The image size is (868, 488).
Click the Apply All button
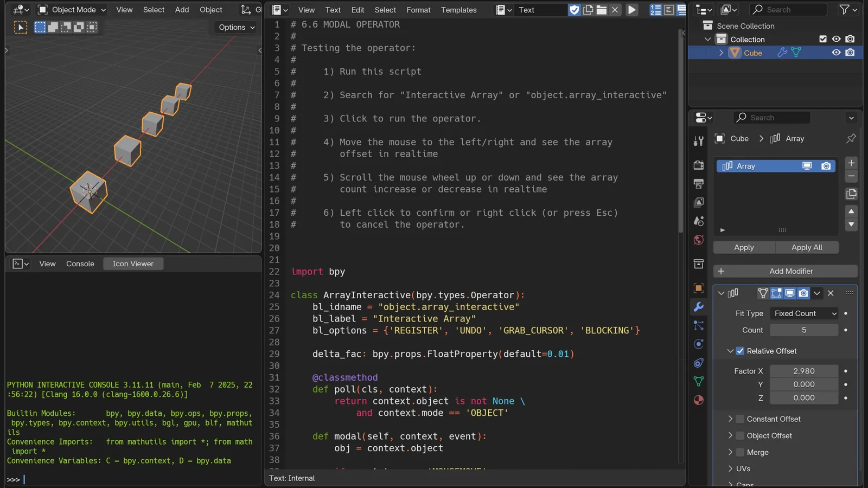click(x=807, y=247)
